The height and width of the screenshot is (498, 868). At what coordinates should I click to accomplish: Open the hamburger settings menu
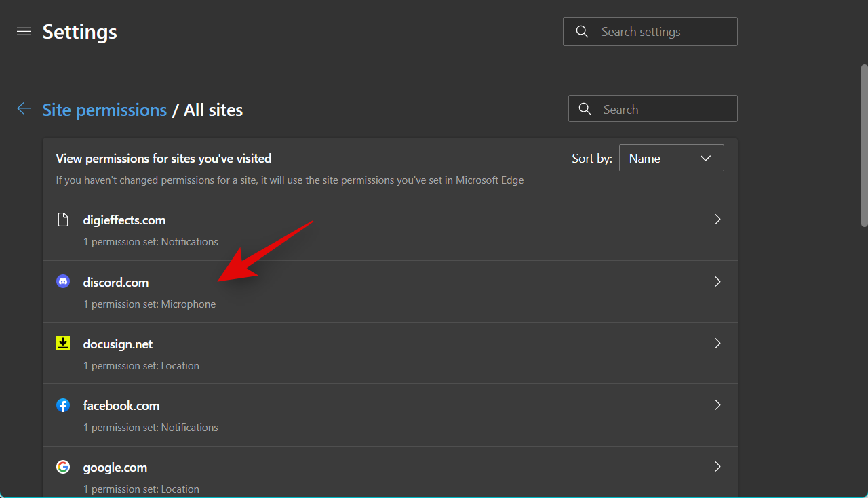point(24,32)
